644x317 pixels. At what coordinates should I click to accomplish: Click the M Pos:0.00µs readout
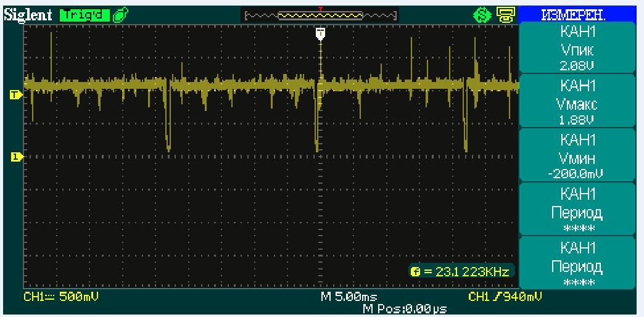(x=405, y=308)
